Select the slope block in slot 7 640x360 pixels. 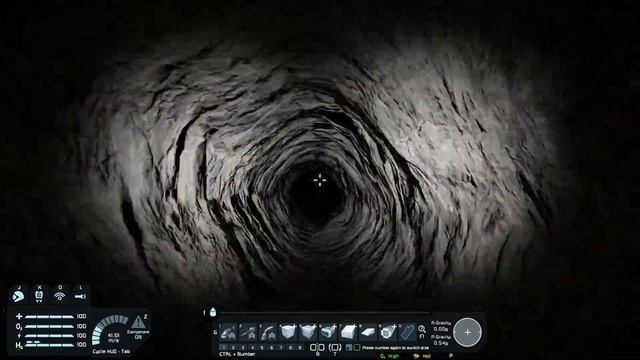[x=348, y=332]
